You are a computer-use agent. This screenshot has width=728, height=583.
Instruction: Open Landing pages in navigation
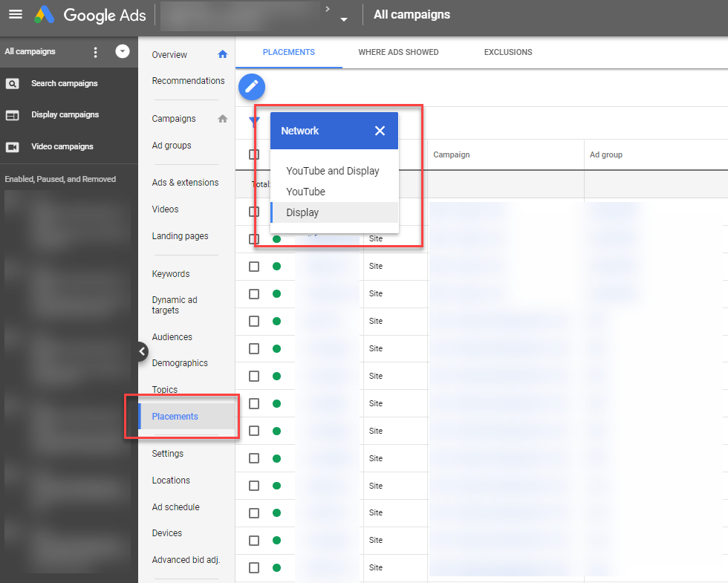[x=180, y=236]
